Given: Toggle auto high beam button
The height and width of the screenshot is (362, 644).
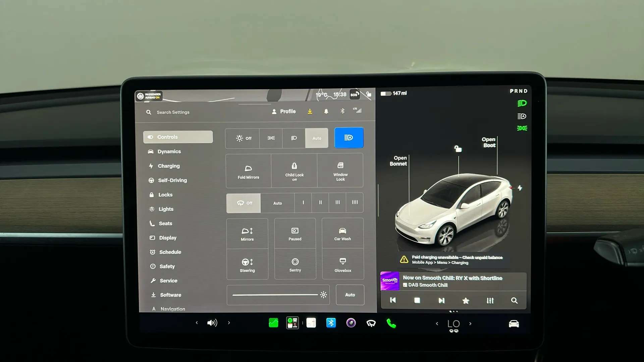Looking at the screenshot, I should click(349, 138).
